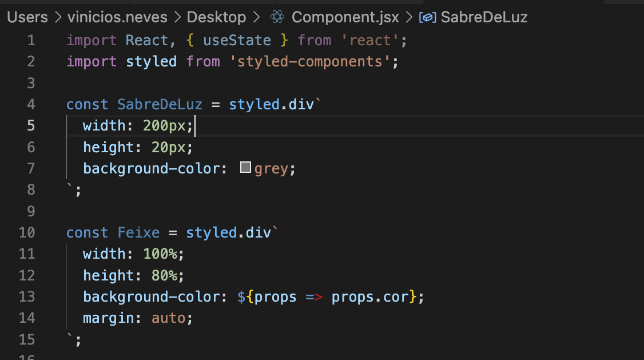Image resolution: width=644 pixels, height=360 pixels.
Task: Click the React file icon in breadcrumb
Action: tap(277, 17)
